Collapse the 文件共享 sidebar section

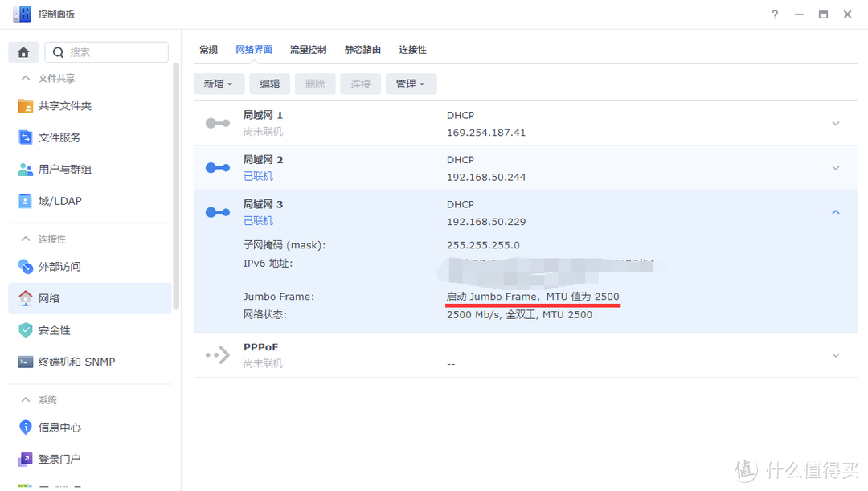point(23,79)
